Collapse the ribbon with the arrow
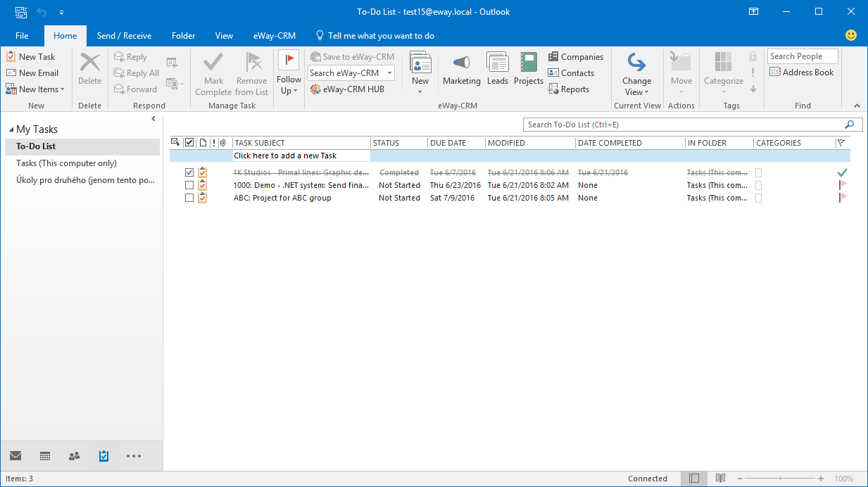This screenshot has width=868, height=487. 857,106
